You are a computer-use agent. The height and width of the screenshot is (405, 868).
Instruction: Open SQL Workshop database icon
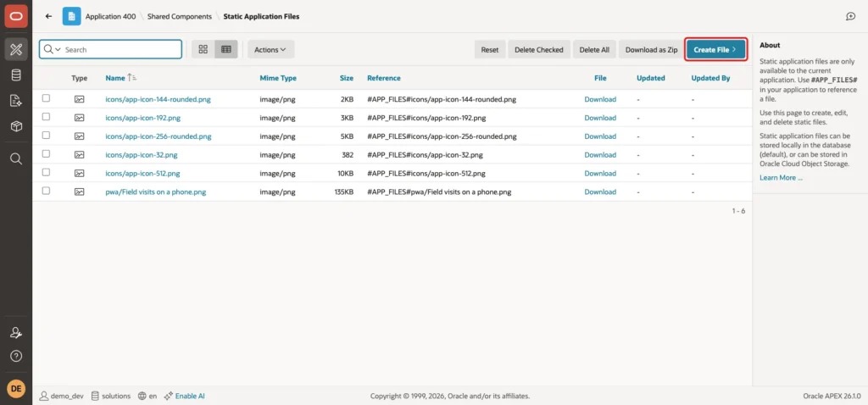pos(16,75)
